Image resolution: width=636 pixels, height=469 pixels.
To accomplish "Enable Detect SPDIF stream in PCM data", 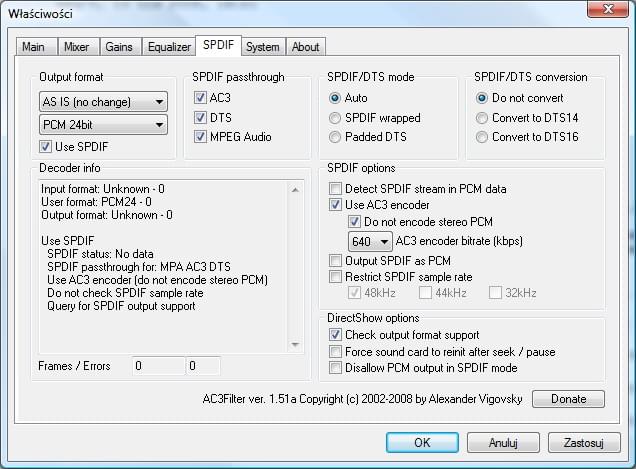I will coord(336,188).
